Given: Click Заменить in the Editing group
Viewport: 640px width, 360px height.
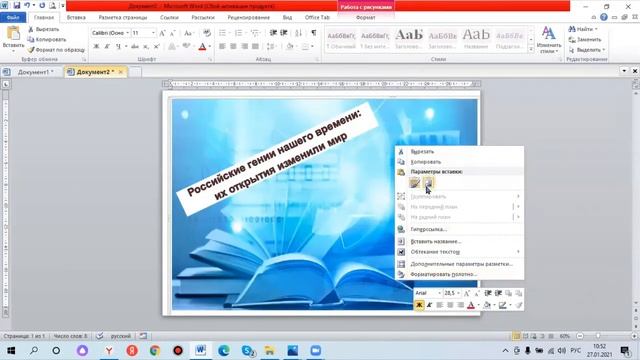Looking at the screenshot, I should pyautogui.click(x=585, y=40).
